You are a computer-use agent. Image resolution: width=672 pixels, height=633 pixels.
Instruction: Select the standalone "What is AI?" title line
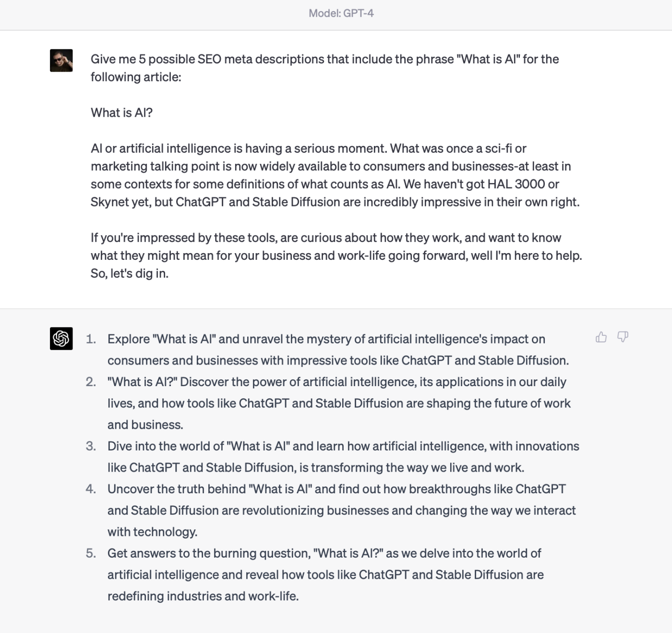[121, 113]
